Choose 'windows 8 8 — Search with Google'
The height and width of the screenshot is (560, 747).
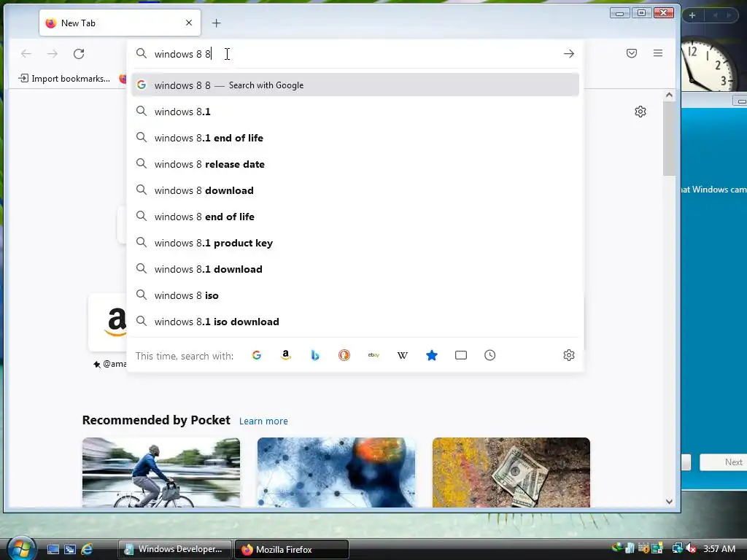(355, 85)
